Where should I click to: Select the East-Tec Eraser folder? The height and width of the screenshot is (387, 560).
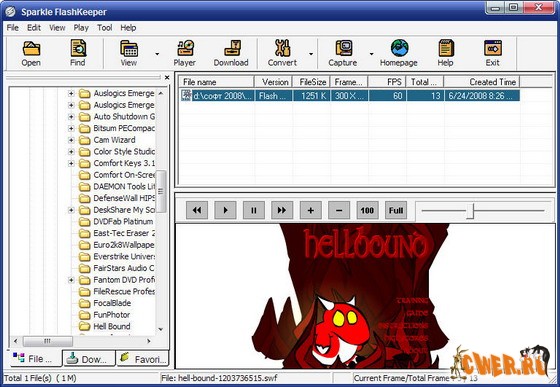tap(124, 233)
